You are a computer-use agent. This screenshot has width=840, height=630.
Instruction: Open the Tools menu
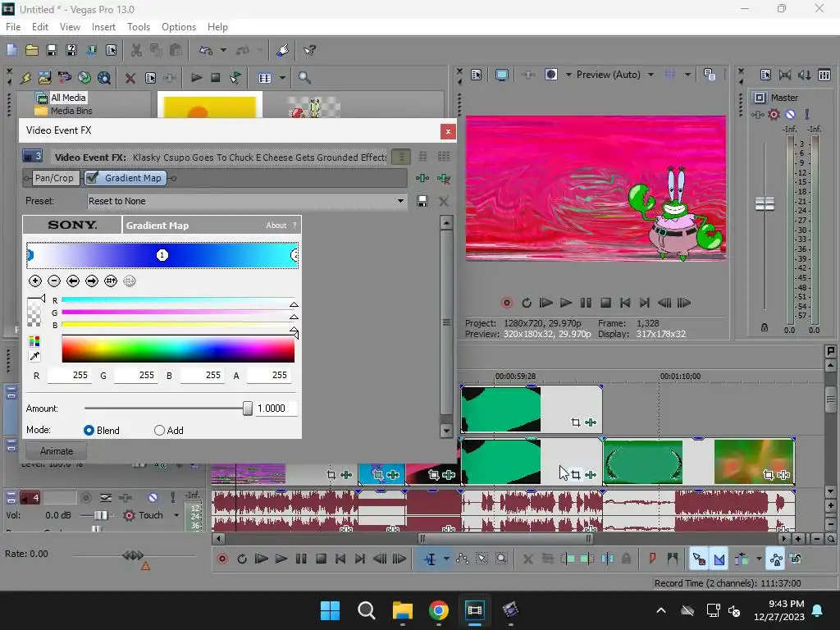[138, 27]
